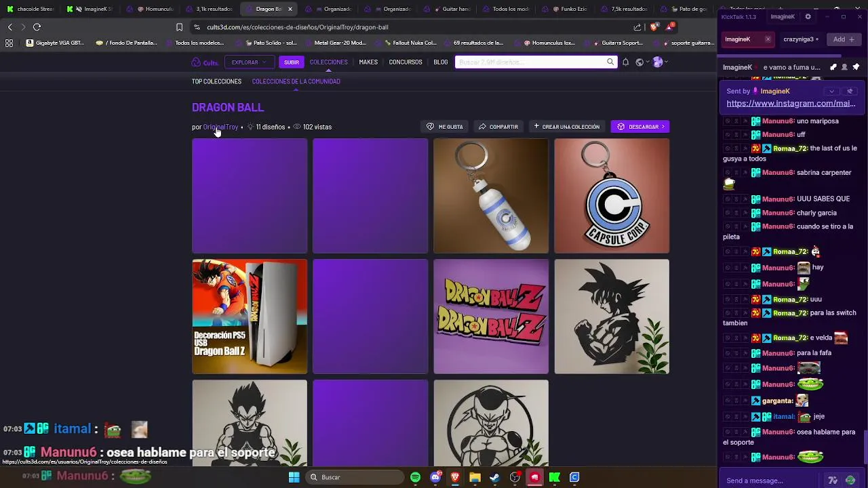
Task: Switch to COLECCIONES DE LA COMUNIDAD tab
Action: [296, 81]
